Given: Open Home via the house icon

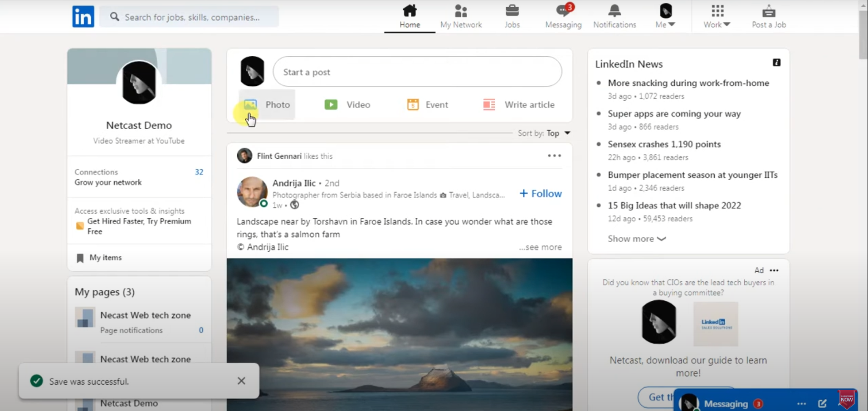Looking at the screenshot, I should (410, 10).
